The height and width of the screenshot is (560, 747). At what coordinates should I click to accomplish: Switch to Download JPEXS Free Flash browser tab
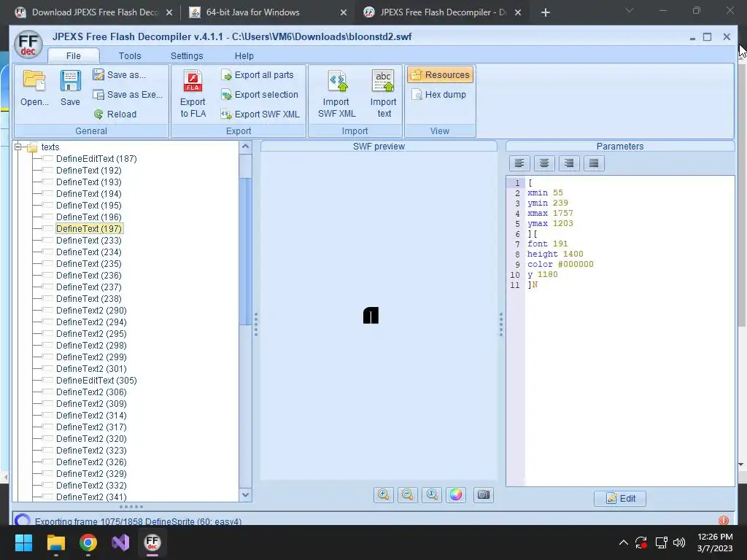[93, 12]
